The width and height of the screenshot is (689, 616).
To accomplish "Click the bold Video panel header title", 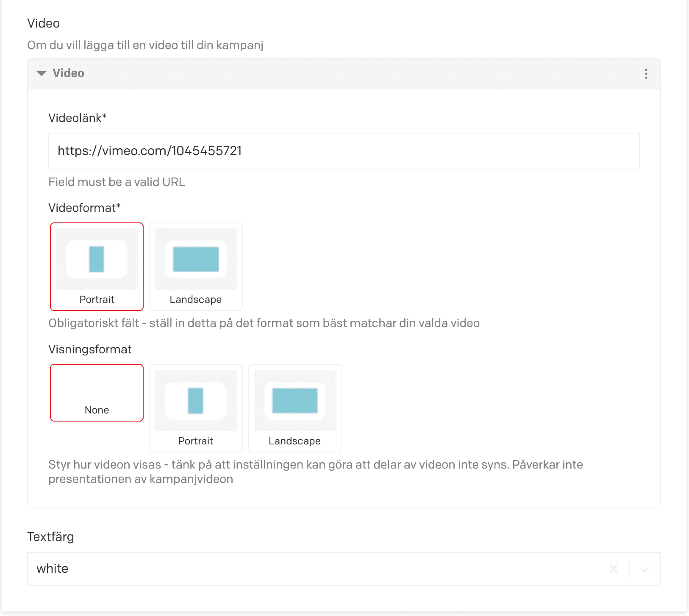I will (68, 73).
